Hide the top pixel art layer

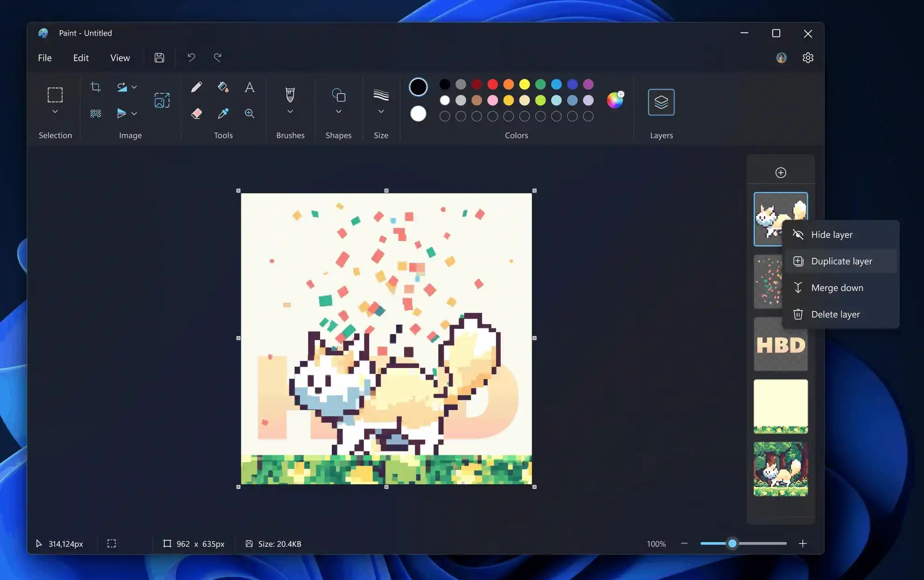click(831, 234)
